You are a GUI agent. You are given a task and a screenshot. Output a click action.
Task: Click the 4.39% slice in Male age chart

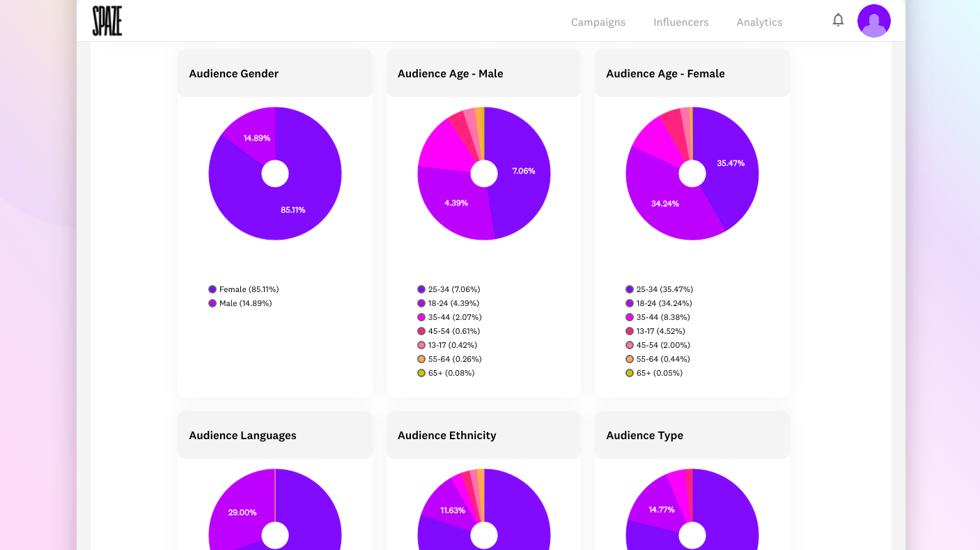(456, 203)
